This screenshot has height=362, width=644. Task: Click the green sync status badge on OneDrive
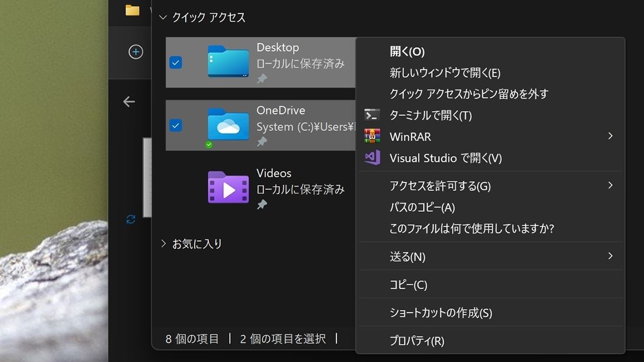(x=209, y=144)
